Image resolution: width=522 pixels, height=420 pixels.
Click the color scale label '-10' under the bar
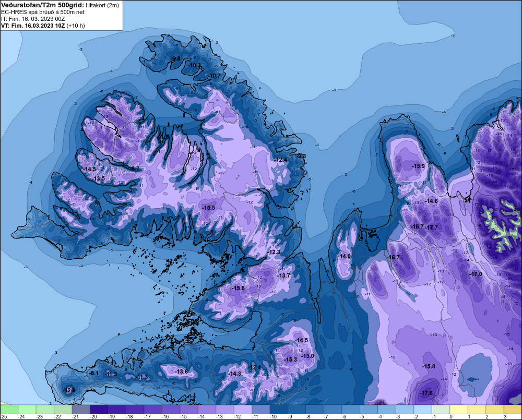coord(273,417)
